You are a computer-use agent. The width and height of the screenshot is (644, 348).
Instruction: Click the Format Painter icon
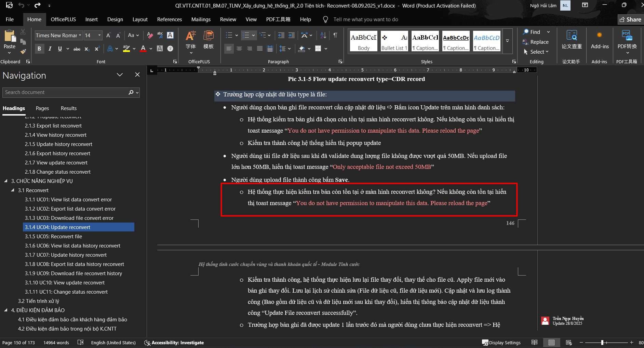23,52
